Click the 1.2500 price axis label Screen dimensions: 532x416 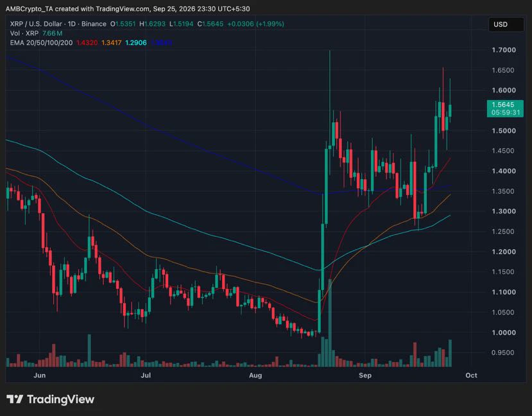tap(504, 231)
